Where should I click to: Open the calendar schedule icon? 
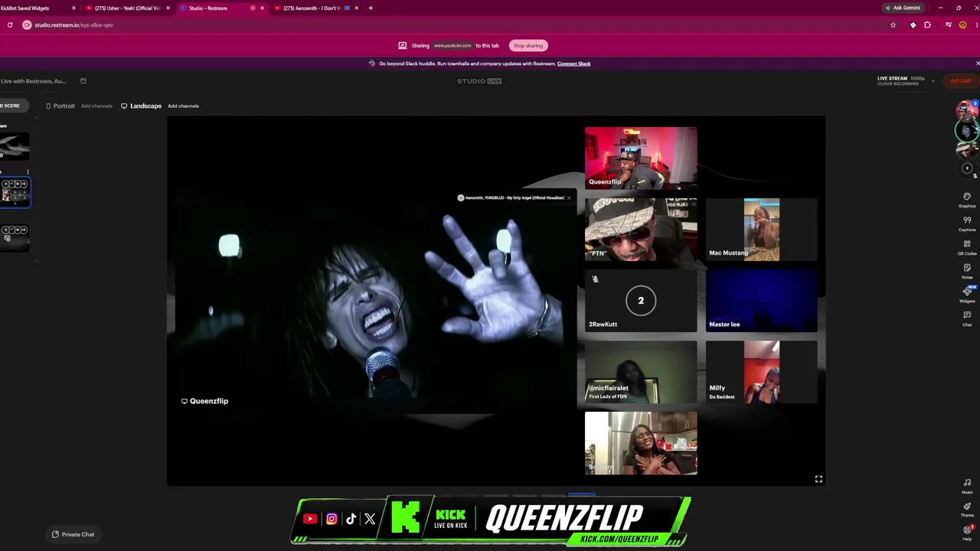tap(83, 81)
